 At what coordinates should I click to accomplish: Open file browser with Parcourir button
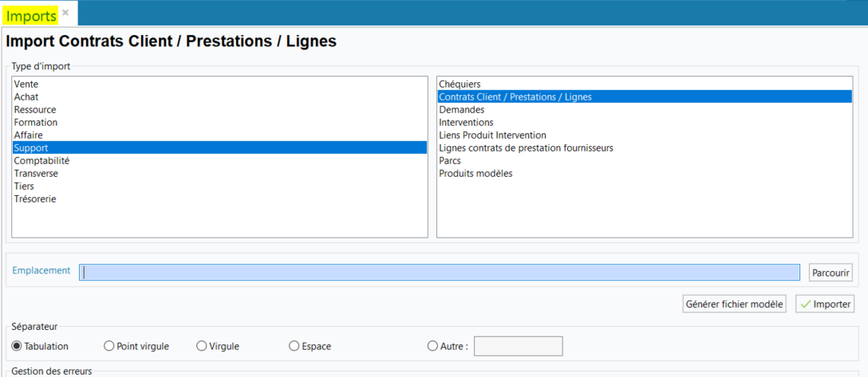(x=831, y=272)
